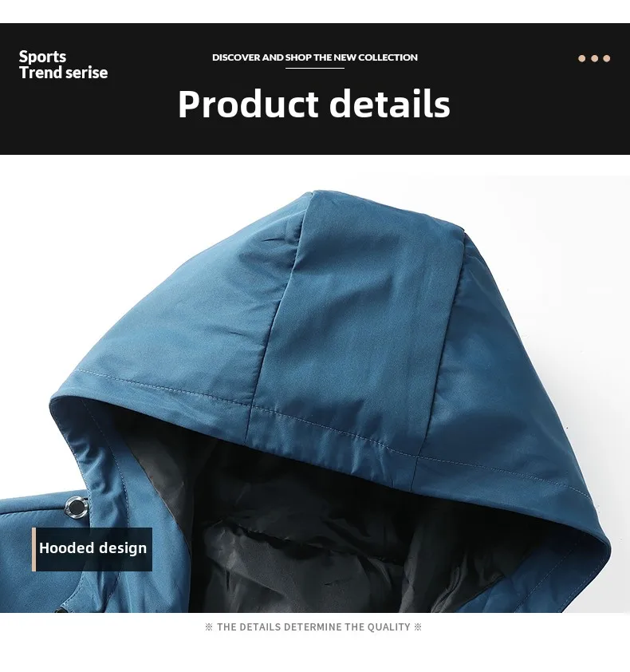The height and width of the screenshot is (672, 630).
Task: Click the word Sports in the logo
Action: click(42, 57)
